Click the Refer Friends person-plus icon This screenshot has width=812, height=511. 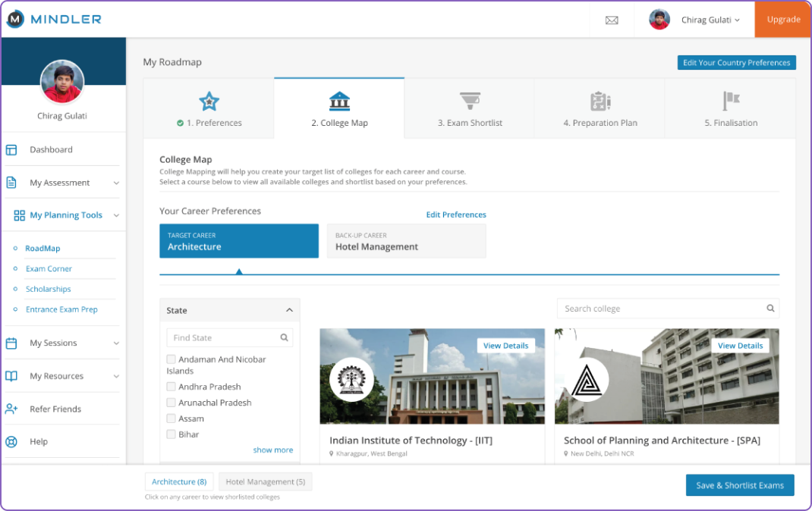(x=11, y=409)
